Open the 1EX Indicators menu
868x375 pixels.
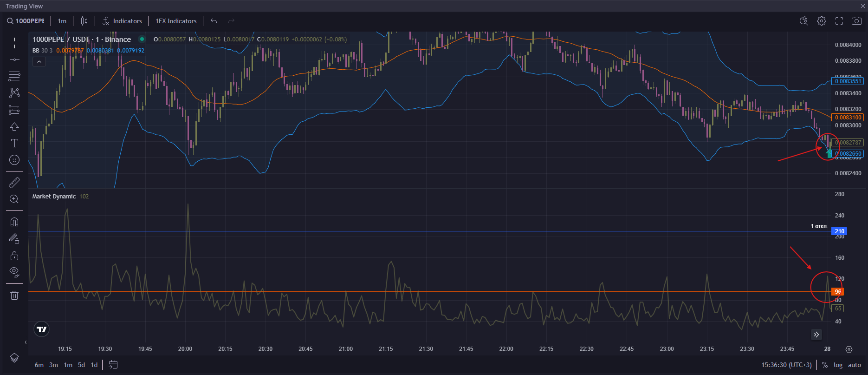[x=176, y=21]
